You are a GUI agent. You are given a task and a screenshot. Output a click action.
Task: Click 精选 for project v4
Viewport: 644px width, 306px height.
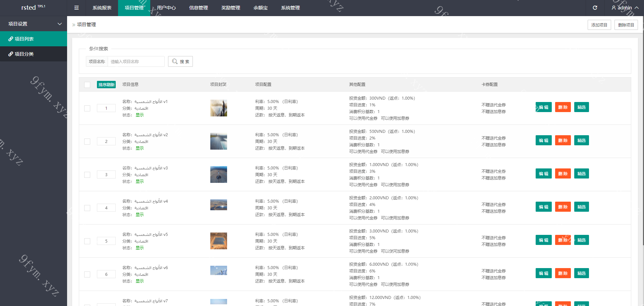click(x=582, y=207)
